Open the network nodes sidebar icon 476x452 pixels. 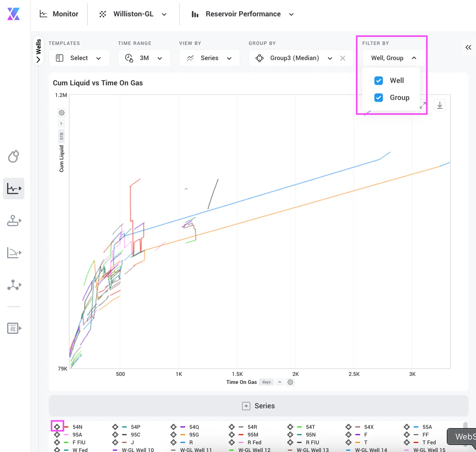point(14,285)
